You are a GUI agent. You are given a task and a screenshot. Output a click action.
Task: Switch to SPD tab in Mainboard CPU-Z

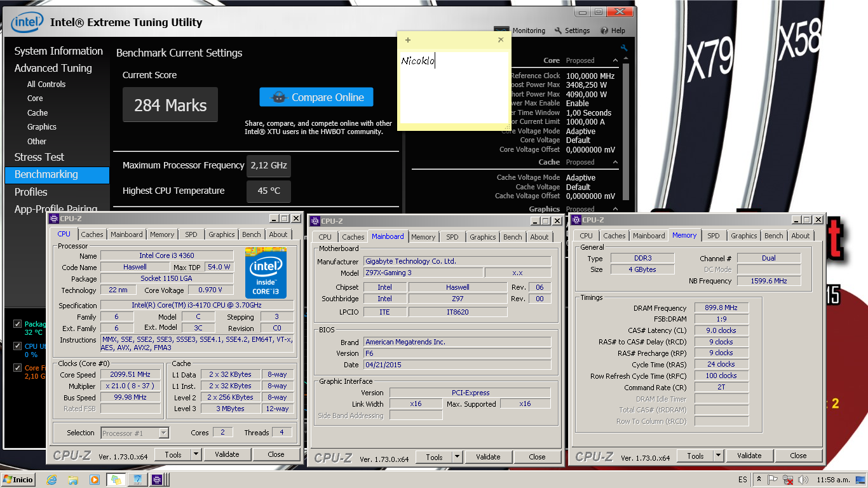point(452,237)
